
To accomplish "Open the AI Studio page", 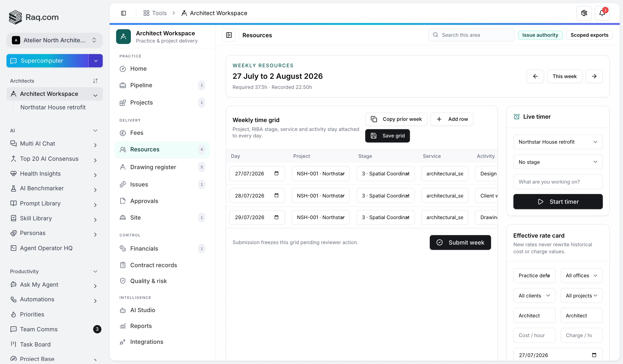I will (x=162, y=310).
